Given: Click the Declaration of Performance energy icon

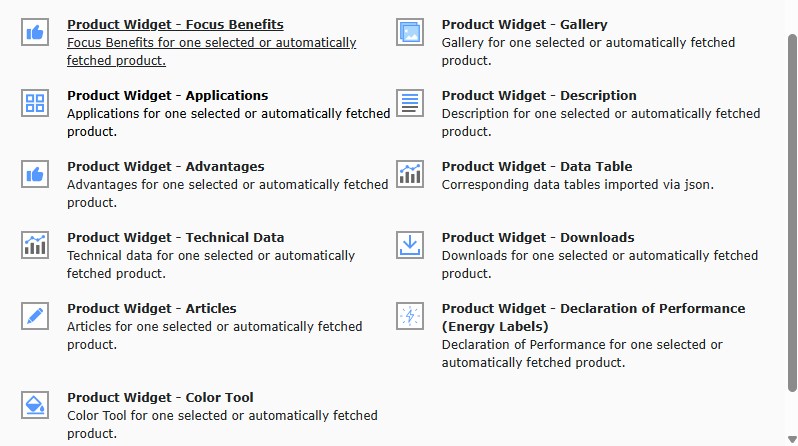Looking at the screenshot, I should click(x=410, y=316).
